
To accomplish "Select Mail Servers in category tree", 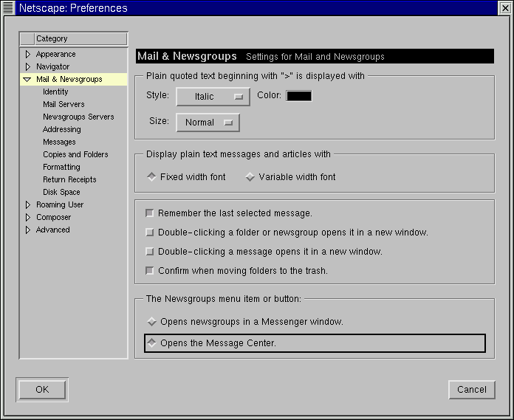I will click(64, 105).
